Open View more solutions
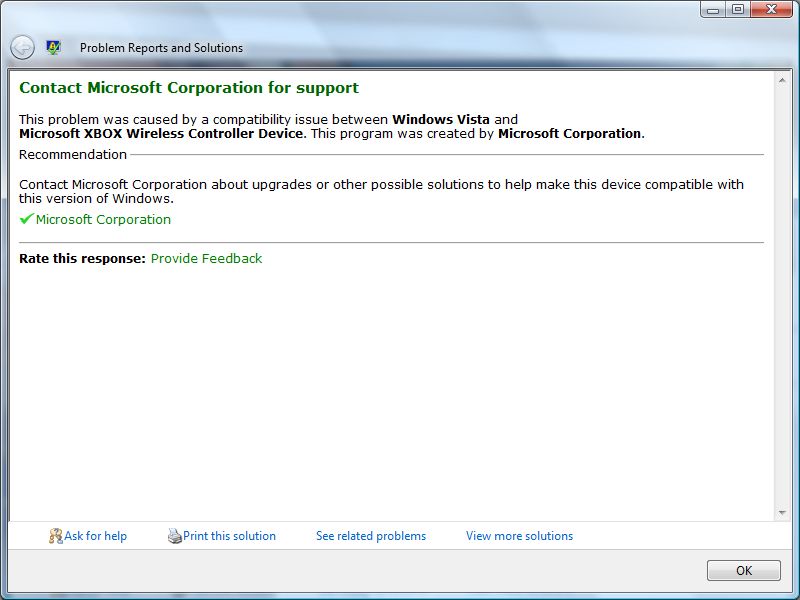 point(518,536)
